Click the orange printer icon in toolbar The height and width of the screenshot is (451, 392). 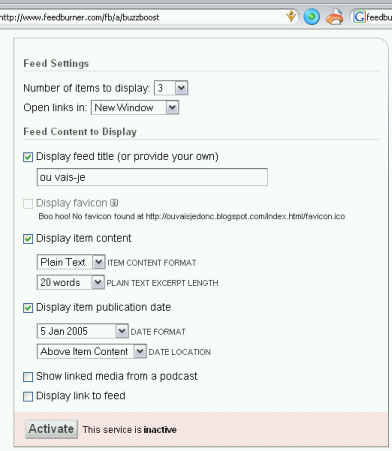(x=334, y=17)
